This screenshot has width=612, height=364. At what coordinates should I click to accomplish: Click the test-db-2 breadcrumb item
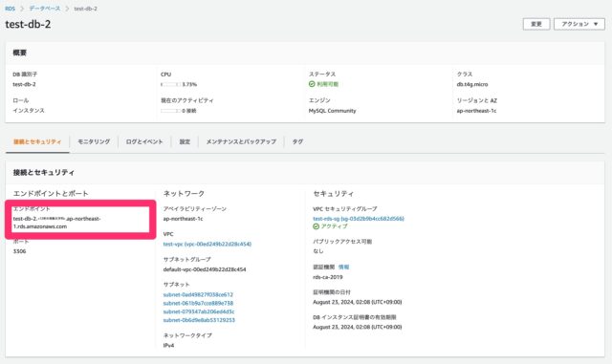pos(85,9)
